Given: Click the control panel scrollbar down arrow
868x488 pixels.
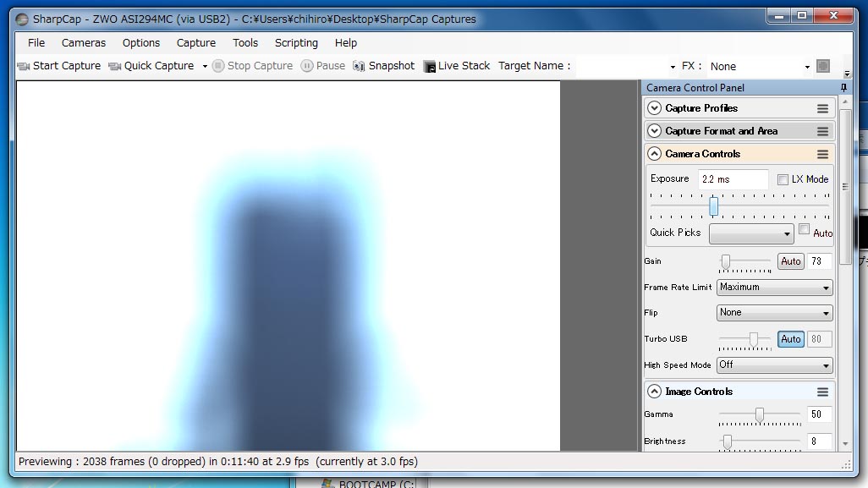Looking at the screenshot, I should click(x=845, y=444).
